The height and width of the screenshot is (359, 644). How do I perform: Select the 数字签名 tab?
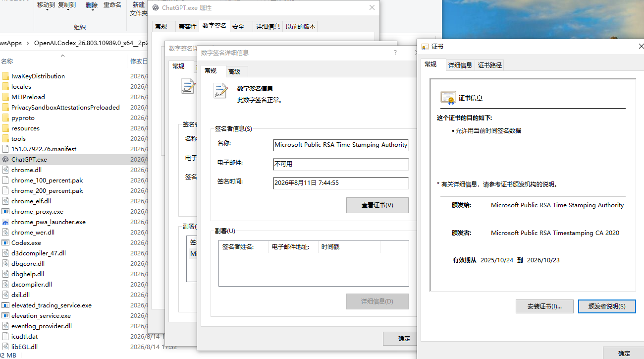[215, 26]
